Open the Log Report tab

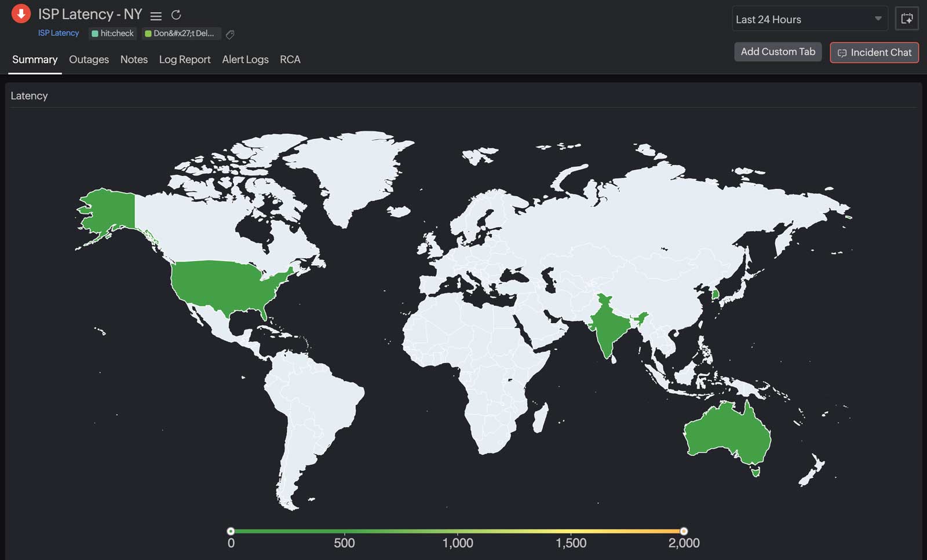184,59
